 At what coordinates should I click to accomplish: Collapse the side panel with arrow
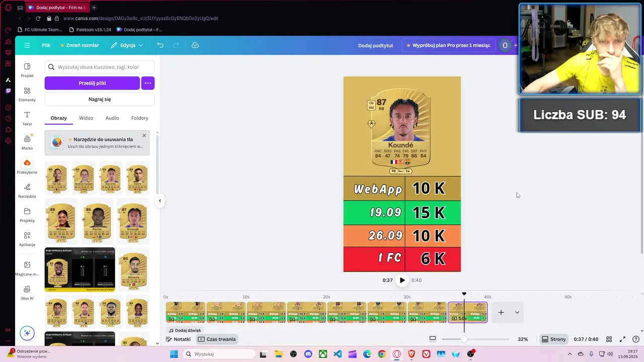coord(160,201)
